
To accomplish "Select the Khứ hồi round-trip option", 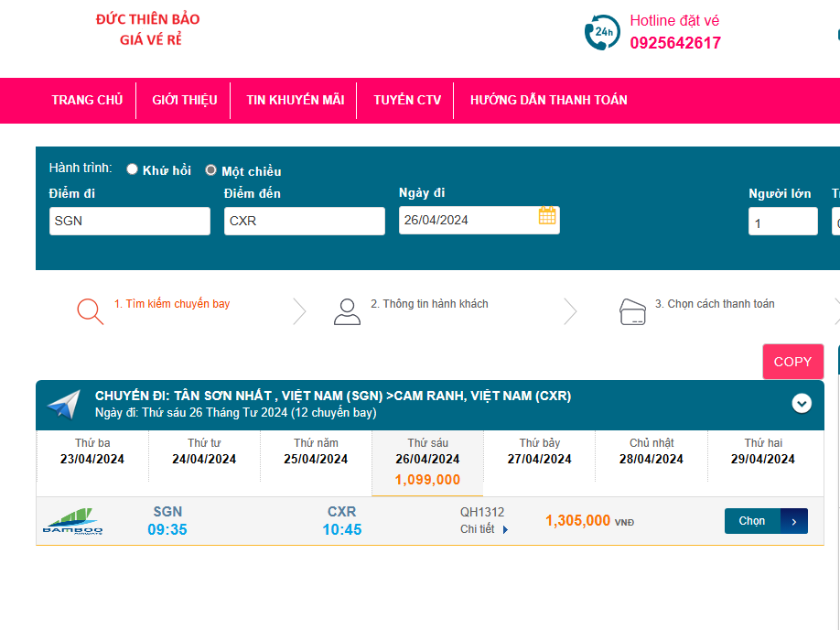I will pos(133,169).
